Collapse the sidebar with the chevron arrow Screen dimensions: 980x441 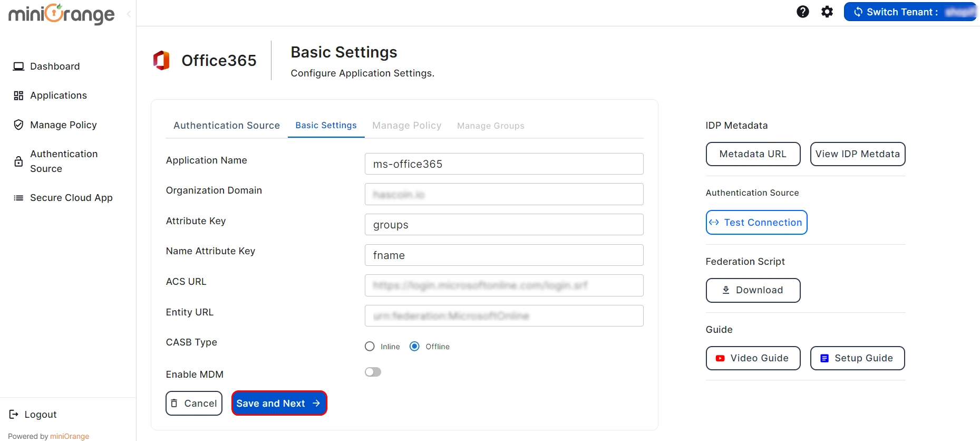129,14
